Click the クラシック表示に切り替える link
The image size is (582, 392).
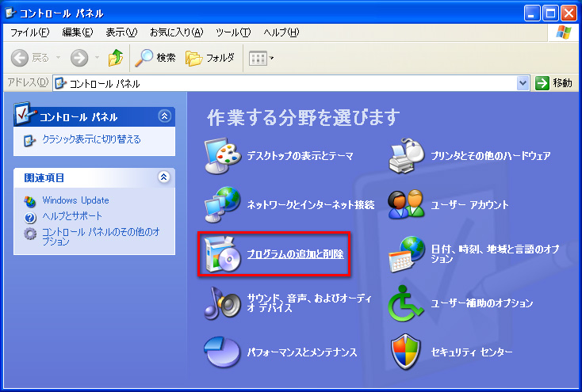(91, 140)
